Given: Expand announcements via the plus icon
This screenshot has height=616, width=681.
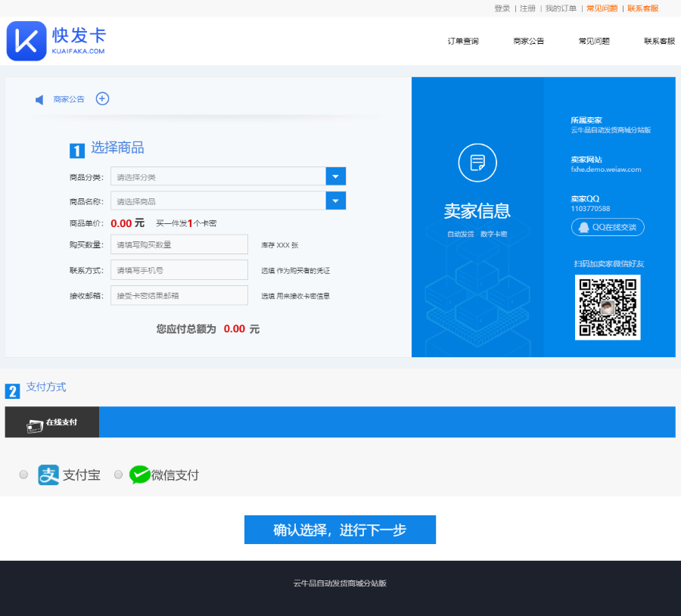Looking at the screenshot, I should [102, 98].
